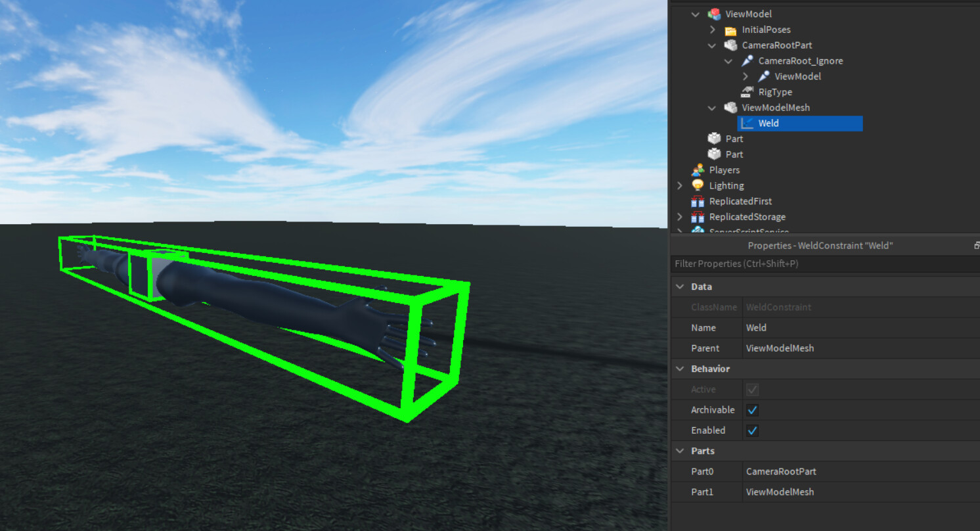The image size is (980, 531).
Task: Click the greyed-out Active checkbox
Action: click(751, 389)
